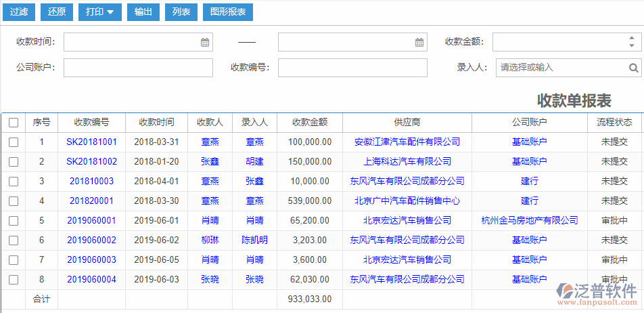Switch to 列表 view
Screen dimensions: 644x313
tap(181, 12)
